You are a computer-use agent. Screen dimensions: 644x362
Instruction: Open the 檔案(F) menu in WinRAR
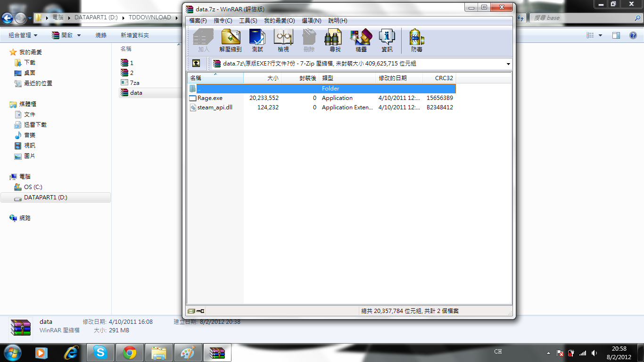point(198,21)
